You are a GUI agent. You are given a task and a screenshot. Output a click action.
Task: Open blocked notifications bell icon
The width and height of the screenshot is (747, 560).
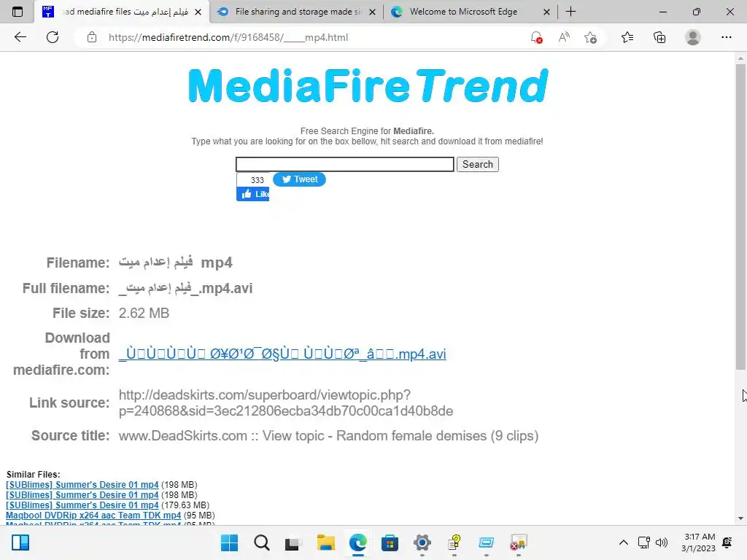[x=536, y=37]
